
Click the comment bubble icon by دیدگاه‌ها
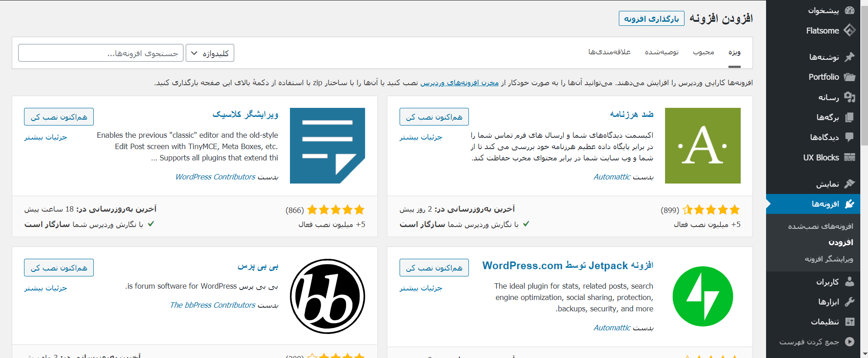849,137
